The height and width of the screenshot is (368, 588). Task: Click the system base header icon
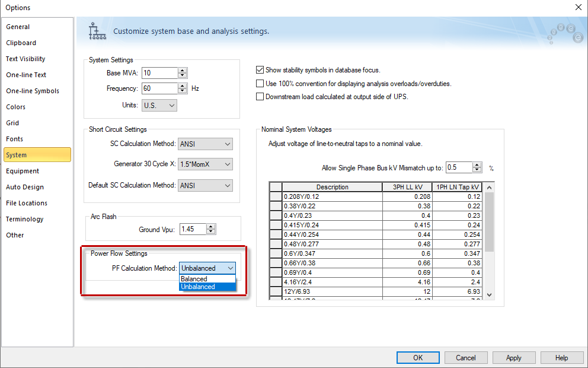pyautogui.click(x=95, y=31)
